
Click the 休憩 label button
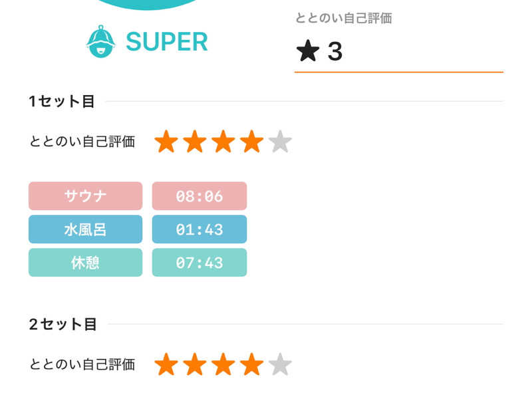(85, 263)
